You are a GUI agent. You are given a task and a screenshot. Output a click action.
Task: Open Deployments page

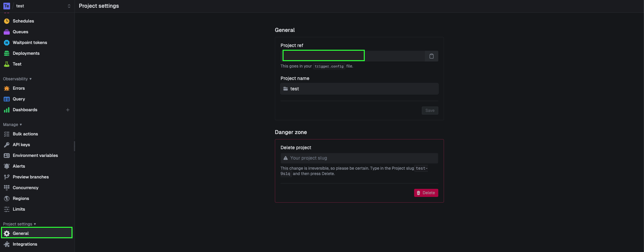[x=37, y=53]
